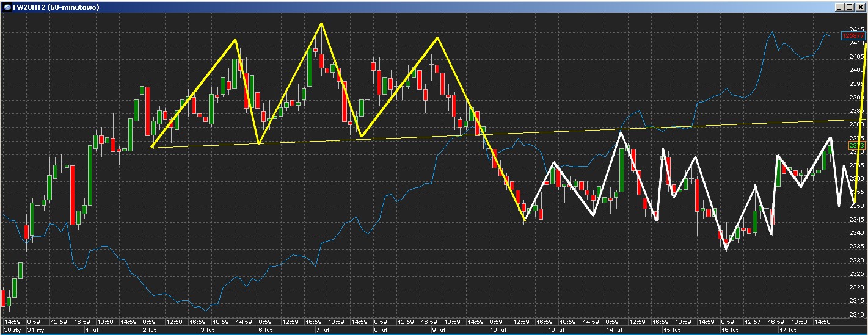868x335 pixels.
Task: Maximize the FW20H12 chart window
Action: pos(850,7)
